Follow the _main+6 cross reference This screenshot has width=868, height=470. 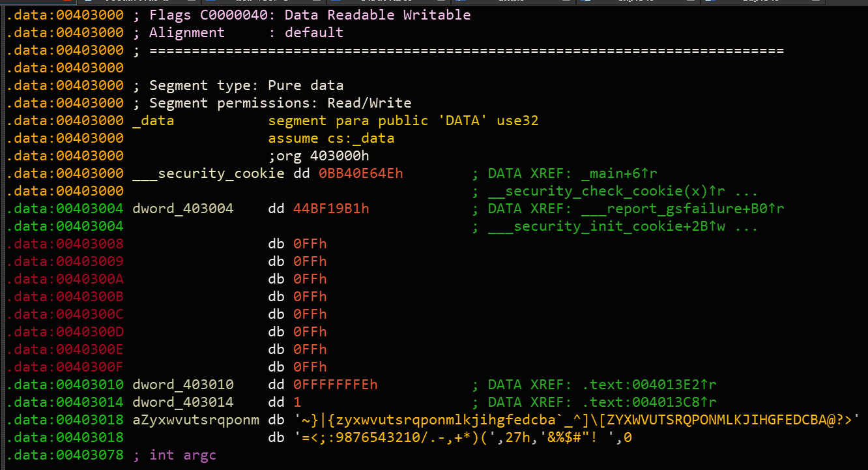pyautogui.click(x=618, y=173)
